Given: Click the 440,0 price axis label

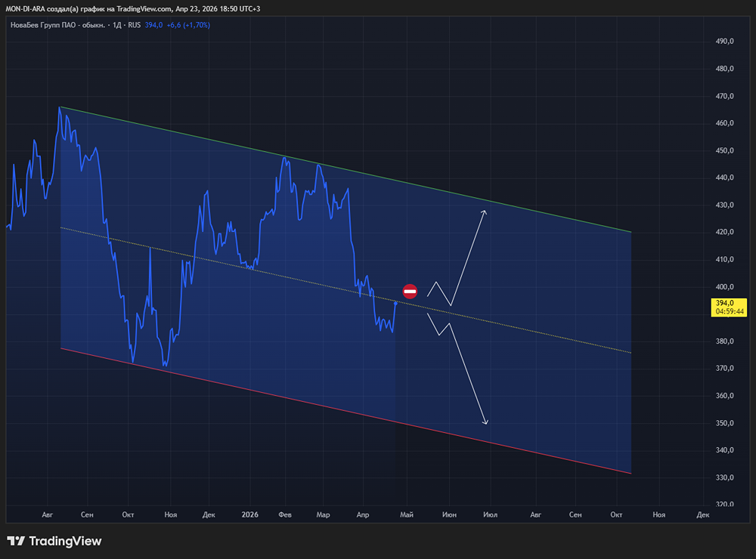Looking at the screenshot, I should tap(725, 178).
